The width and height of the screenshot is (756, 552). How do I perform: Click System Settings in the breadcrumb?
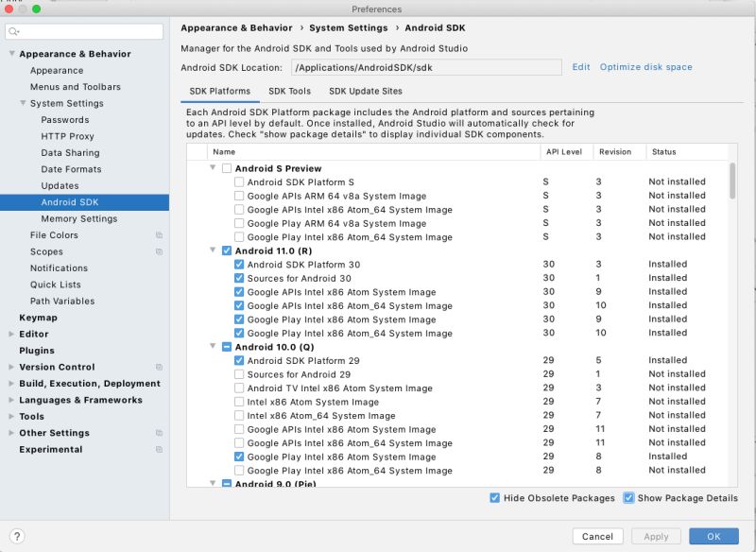[348, 28]
